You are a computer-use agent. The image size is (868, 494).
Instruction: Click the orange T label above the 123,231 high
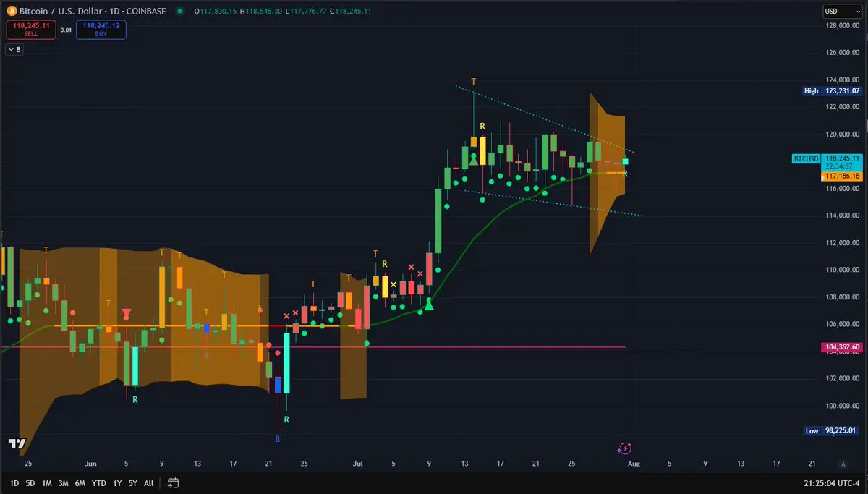(x=474, y=81)
